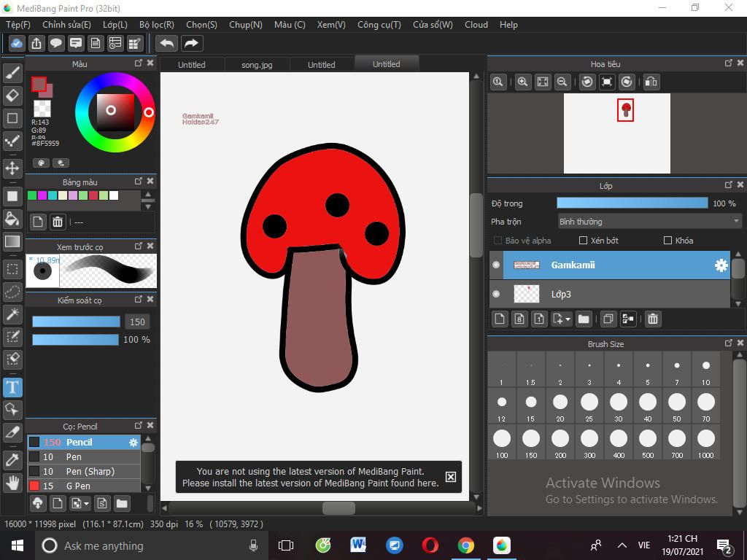Viewport: 747px width, 560px height.
Task: Hide the Lớp3 layer visibility
Action: (x=496, y=294)
